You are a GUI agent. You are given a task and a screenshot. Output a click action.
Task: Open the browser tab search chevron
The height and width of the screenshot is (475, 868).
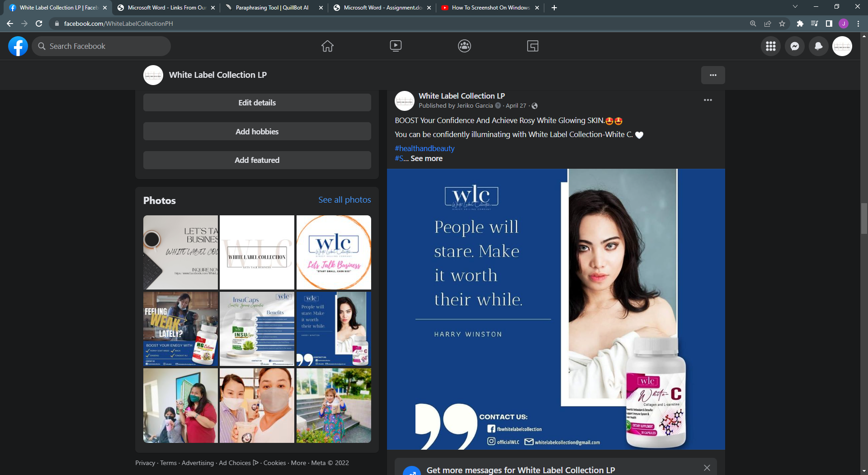(x=795, y=7)
